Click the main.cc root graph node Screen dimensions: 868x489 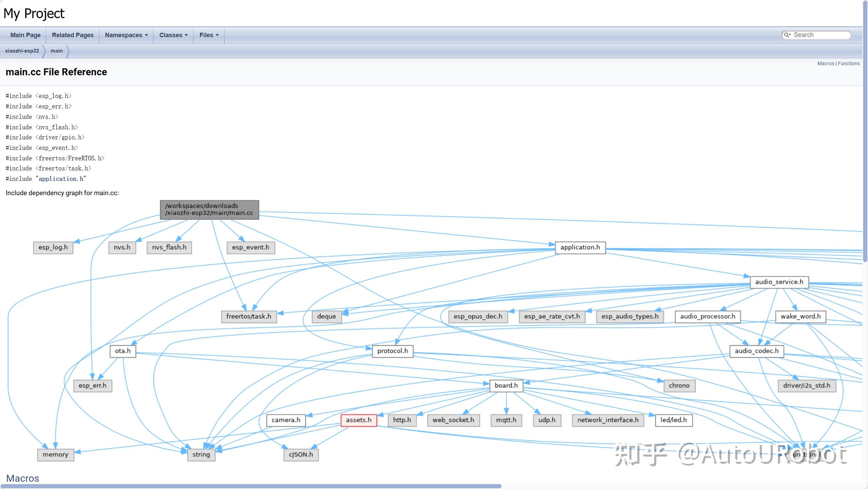(209, 209)
